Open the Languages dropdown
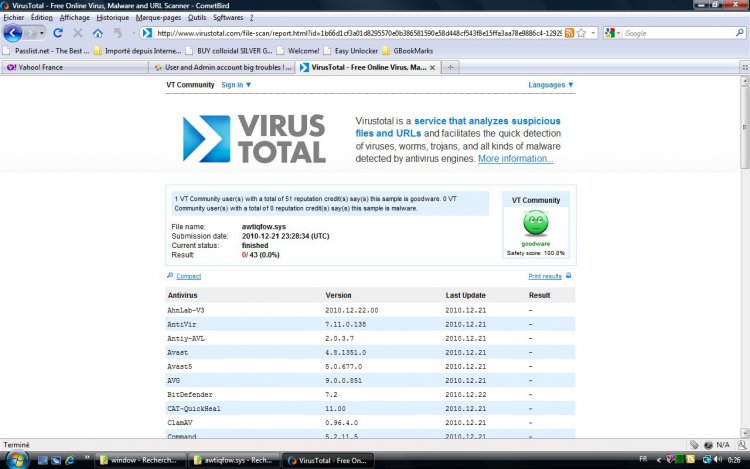This screenshot has width=750, height=469. click(551, 85)
